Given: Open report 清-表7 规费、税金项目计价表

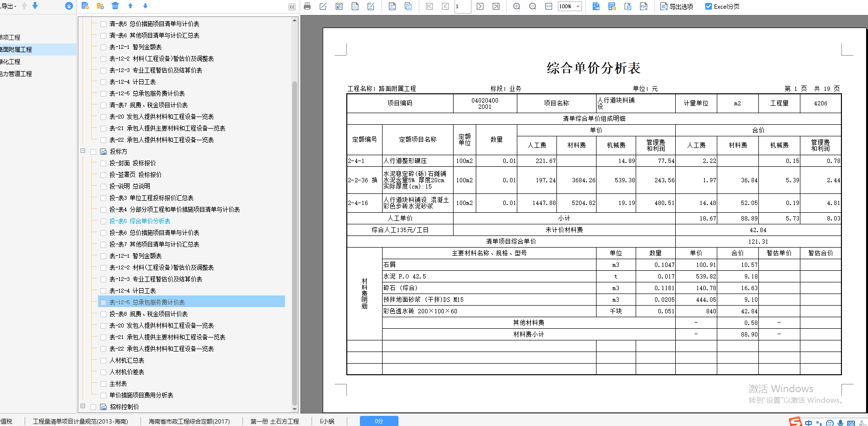Looking at the screenshot, I should tap(148, 105).
